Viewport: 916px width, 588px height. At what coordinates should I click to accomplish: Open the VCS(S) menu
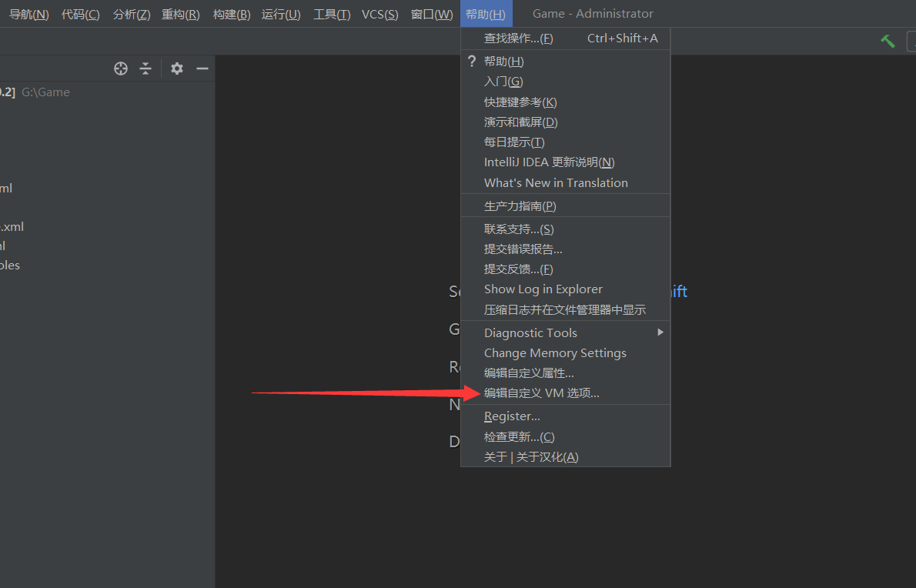click(379, 14)
